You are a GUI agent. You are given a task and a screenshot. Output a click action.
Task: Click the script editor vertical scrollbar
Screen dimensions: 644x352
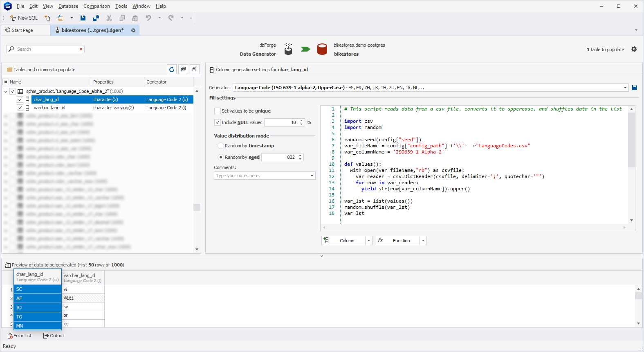[631, 140]
